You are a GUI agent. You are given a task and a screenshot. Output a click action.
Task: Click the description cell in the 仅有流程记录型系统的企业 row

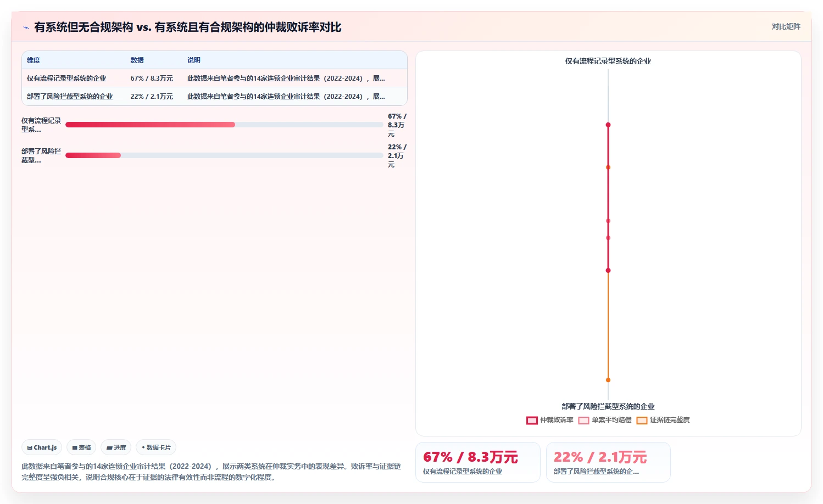(286, 79)
